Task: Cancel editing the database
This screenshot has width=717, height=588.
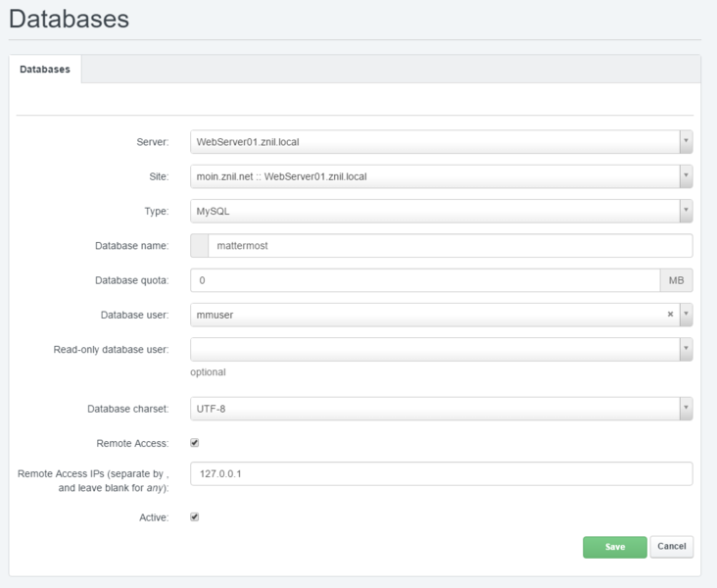Action: tap(671, 547)
